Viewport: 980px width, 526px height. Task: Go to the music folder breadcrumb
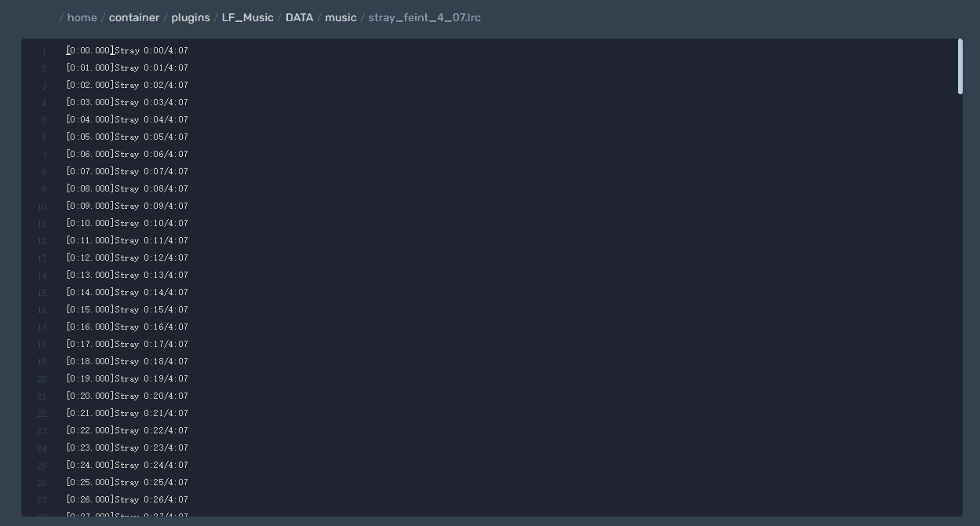[341, 17]
